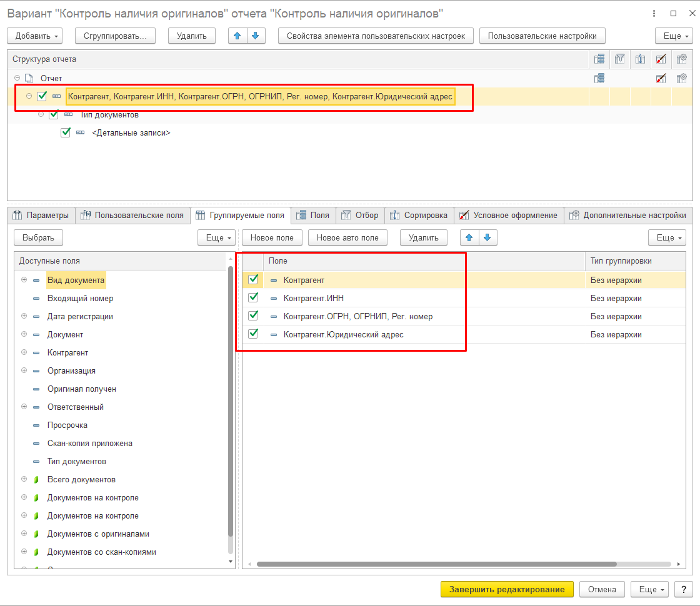700x606 pixels.
Task: Toggle Контрагент.Юридический адрес checkbox
Action: coord(253,334)
